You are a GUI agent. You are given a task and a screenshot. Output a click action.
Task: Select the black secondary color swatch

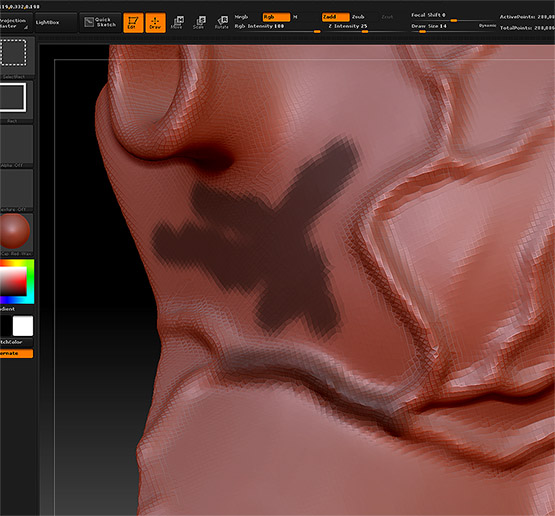tap(5, 326)
